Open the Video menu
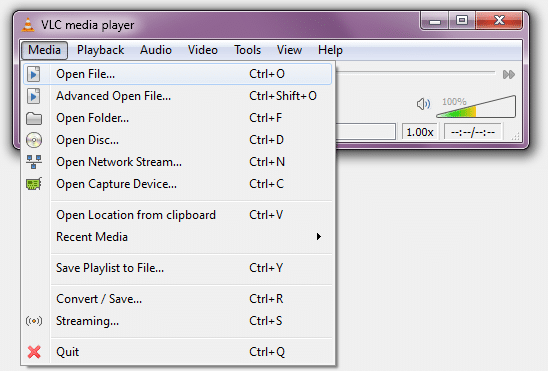The height and width of the screenshot is (371, 548). 203,50
